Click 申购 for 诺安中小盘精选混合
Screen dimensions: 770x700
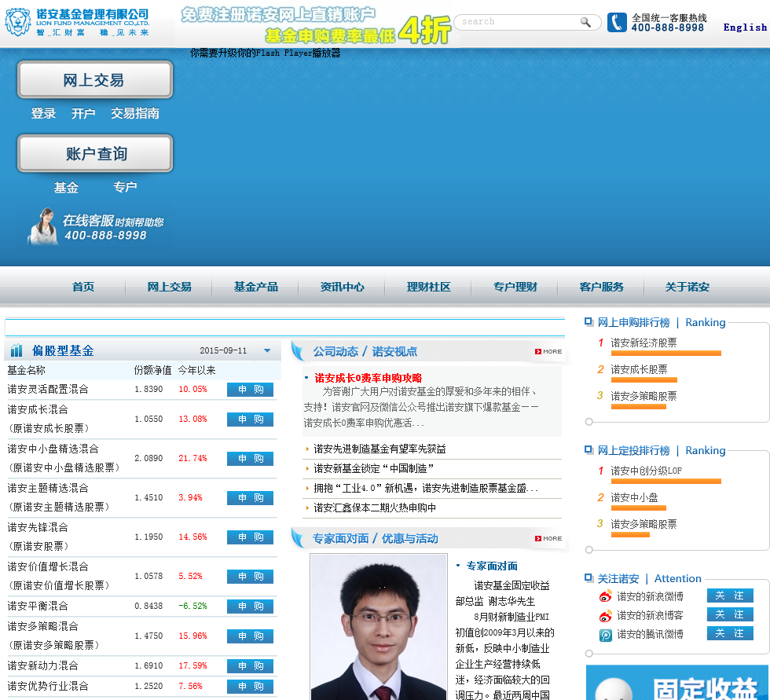click(x=250, y=459)
